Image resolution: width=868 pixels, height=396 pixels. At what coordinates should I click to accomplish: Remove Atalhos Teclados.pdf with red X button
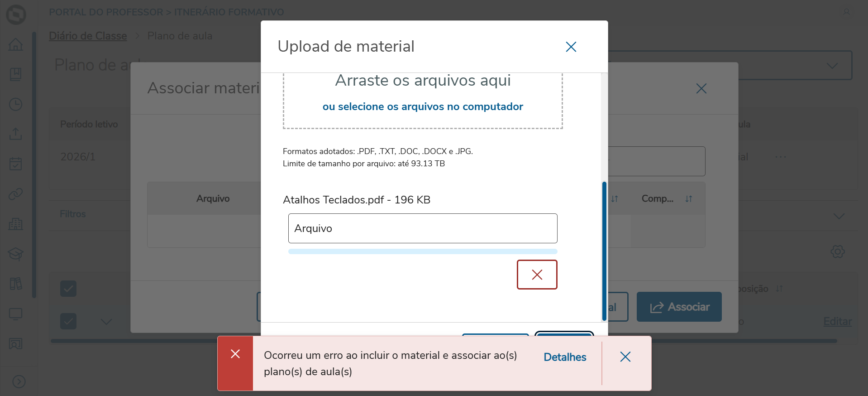tap(537, 275)
